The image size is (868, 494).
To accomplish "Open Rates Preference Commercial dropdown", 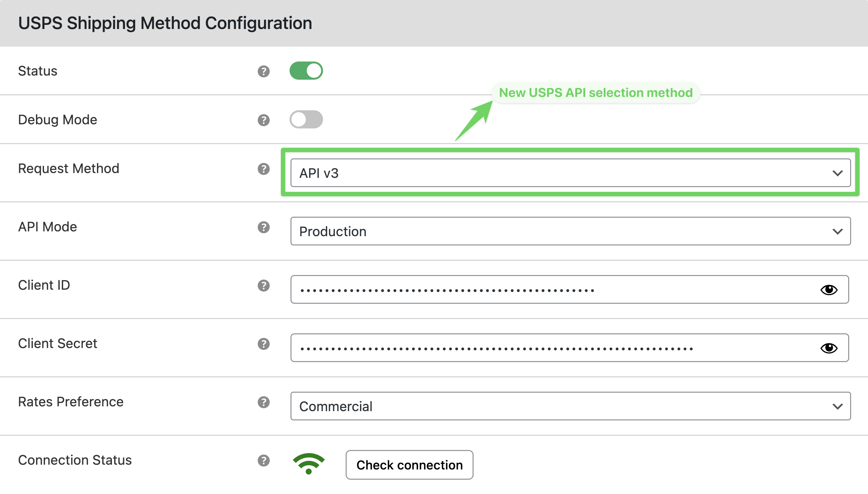I will (x=570, y=406).
